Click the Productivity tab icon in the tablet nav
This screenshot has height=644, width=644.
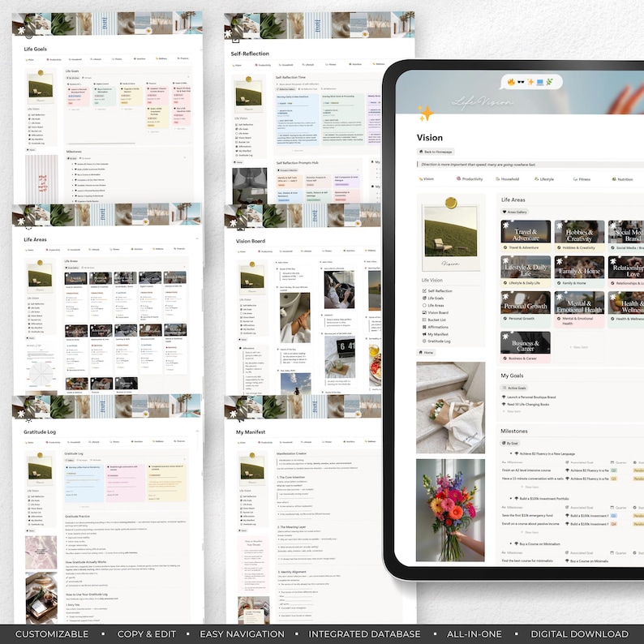tap(459, 178)
